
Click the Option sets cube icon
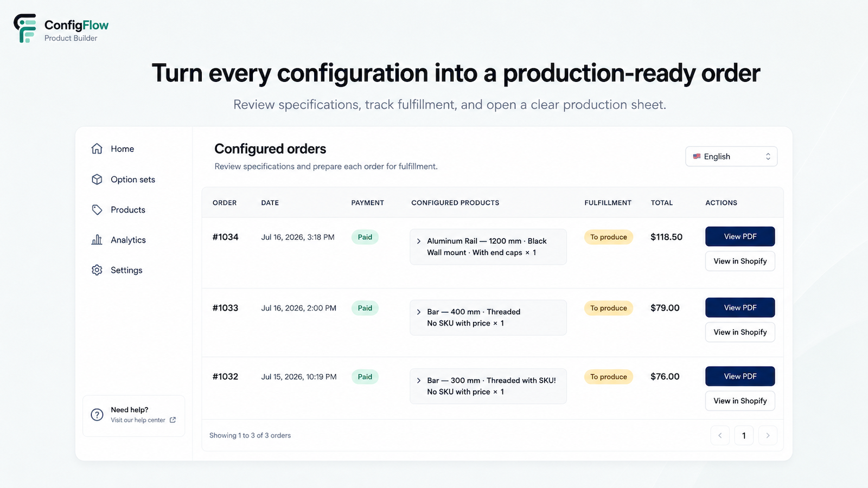(97, 179)
